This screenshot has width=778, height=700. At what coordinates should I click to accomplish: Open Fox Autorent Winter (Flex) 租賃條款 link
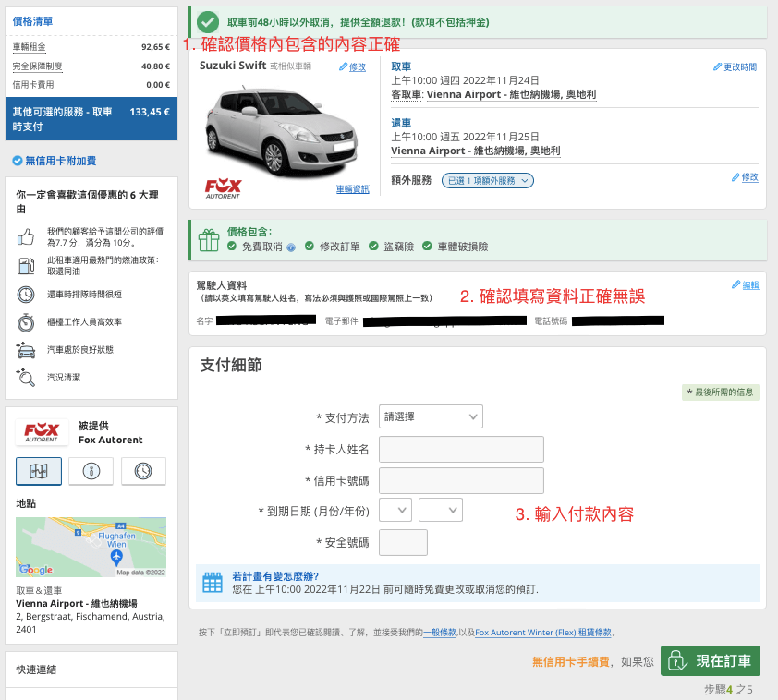tap(543, 633)
